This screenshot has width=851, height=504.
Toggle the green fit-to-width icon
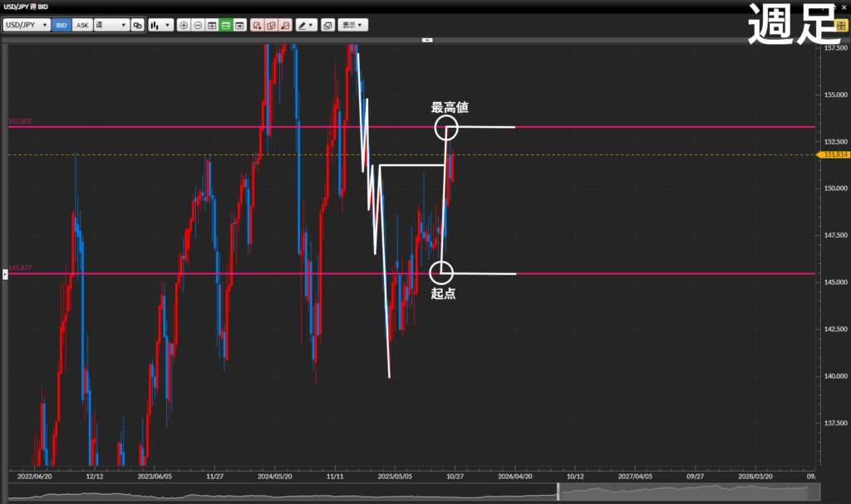click(x=225, y=26)
